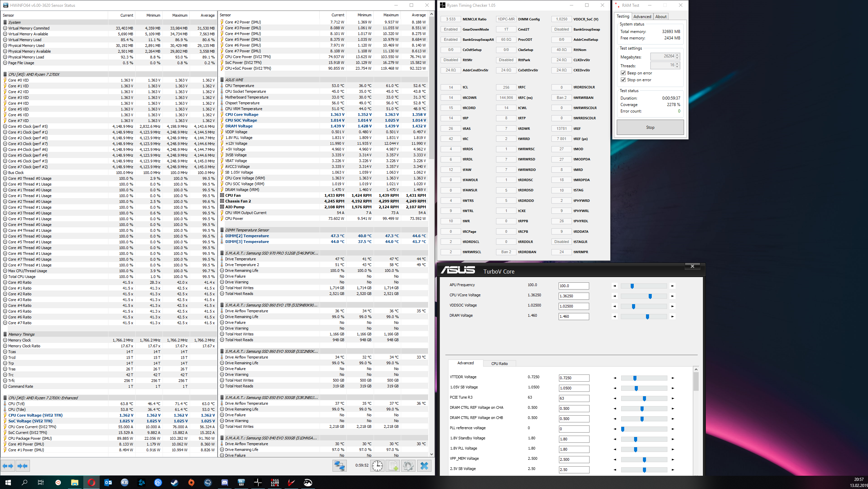This screenshot has height=489, width=868.
Task: Open the CPU Ratio tab in TurboV Core
Action: click(x=499, y=364)
